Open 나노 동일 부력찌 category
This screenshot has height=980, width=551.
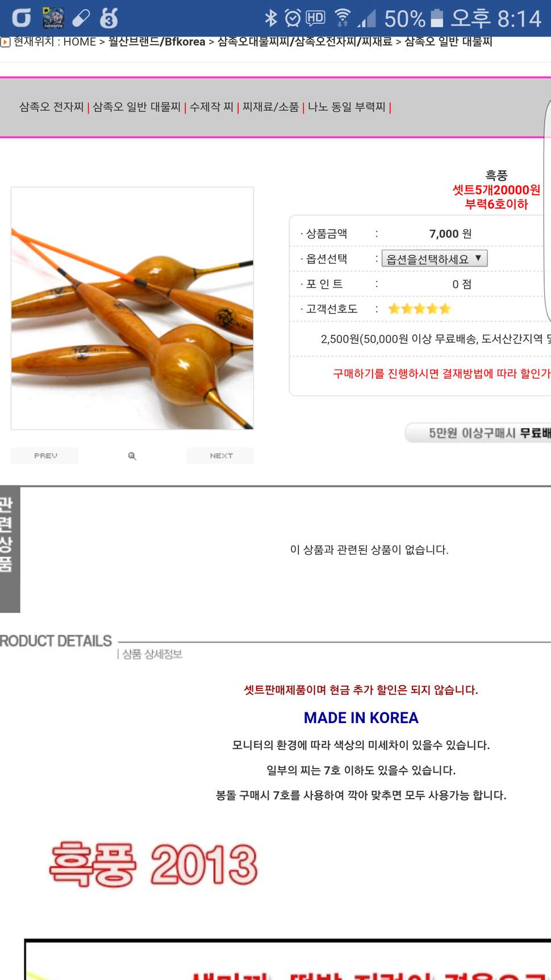(x=347, y=107)
